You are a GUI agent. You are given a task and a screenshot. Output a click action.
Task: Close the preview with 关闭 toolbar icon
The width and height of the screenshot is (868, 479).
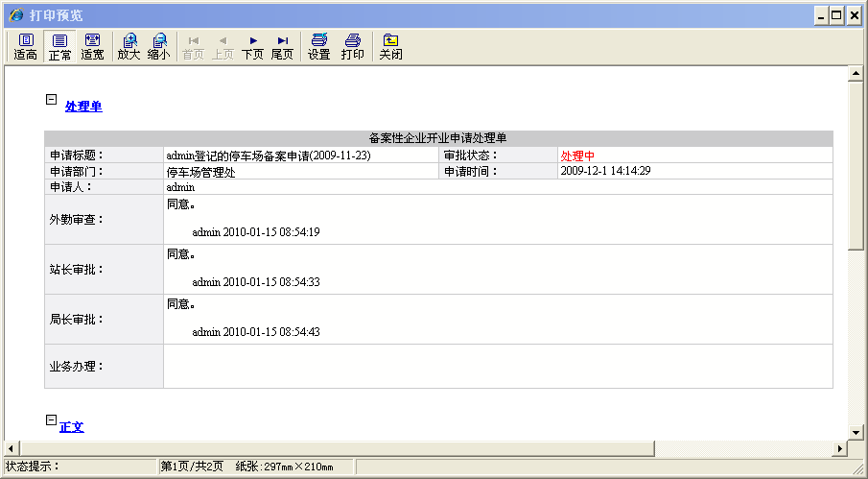pos(390,46)
